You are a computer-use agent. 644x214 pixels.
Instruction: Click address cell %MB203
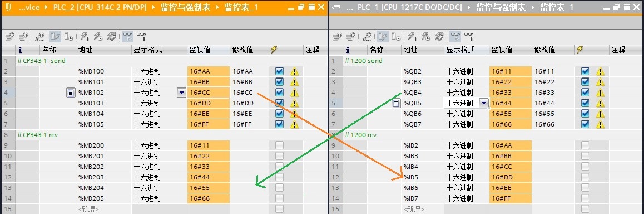point(104,177)
